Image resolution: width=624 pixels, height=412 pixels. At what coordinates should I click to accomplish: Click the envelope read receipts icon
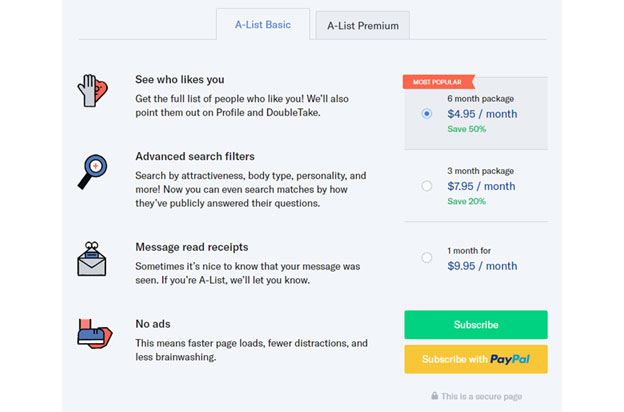[x=92, y=259]
